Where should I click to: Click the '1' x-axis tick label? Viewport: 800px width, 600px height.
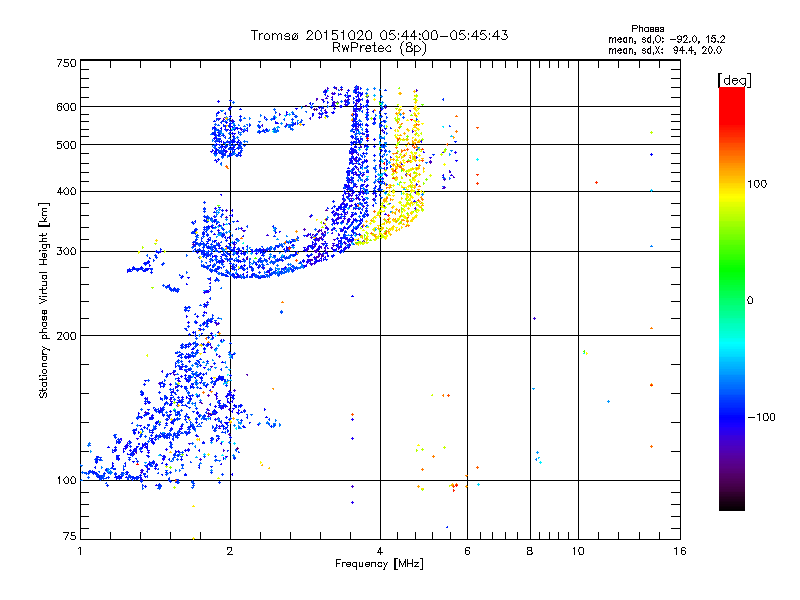pyautogui.click(x=80, y=551)
